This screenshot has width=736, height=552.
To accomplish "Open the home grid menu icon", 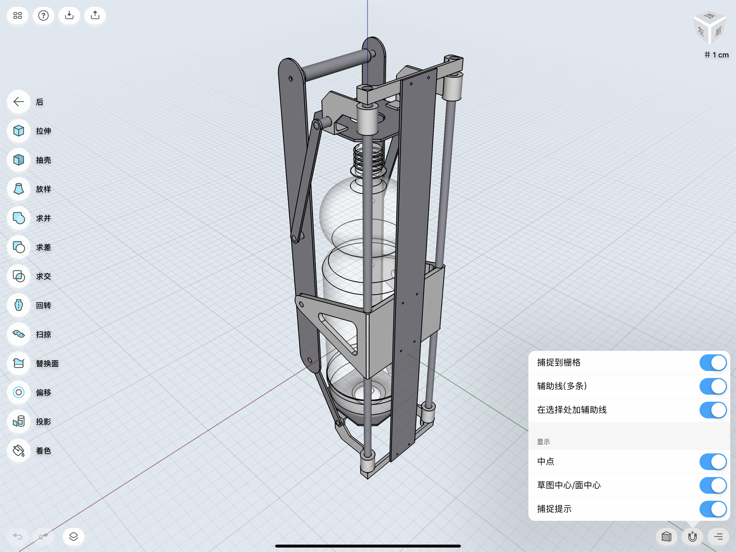I will (17, 15).
